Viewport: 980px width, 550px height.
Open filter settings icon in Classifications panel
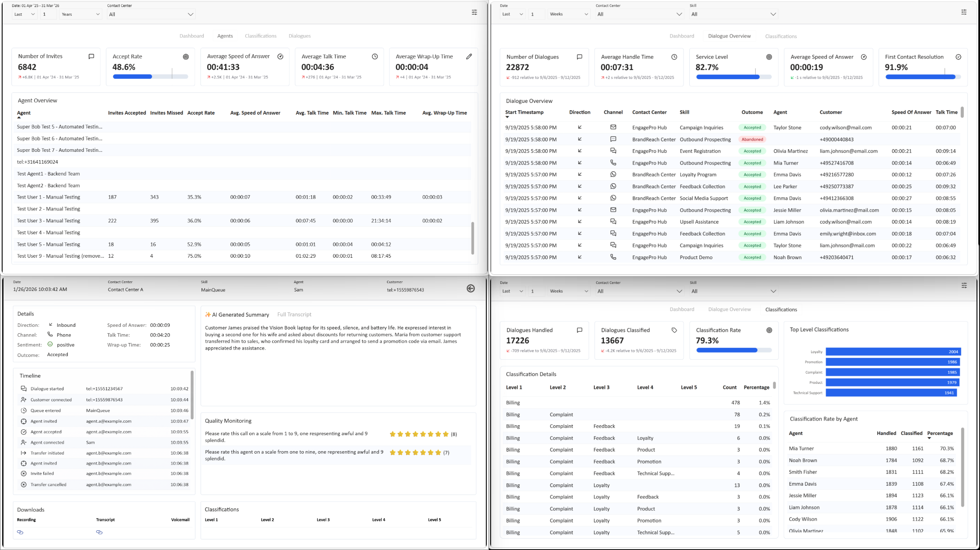click(964, 285)
